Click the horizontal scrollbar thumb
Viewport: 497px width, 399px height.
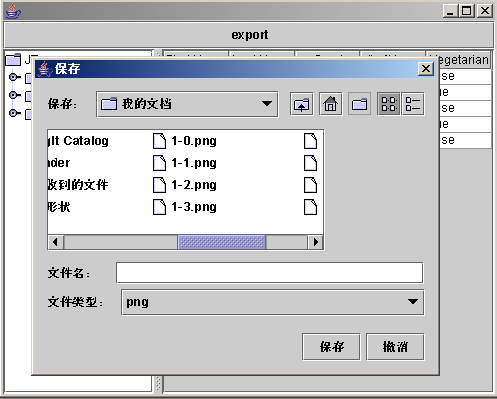pos(222,242)
